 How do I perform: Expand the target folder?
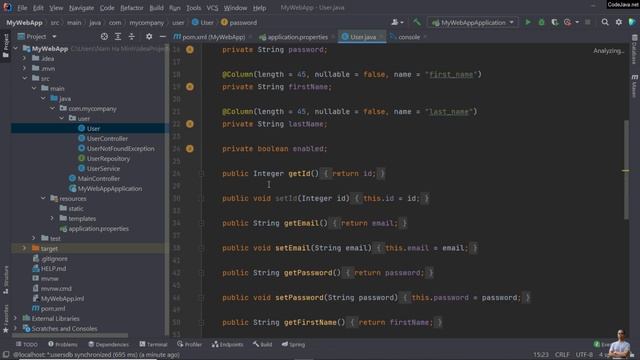tap(24, 248)
